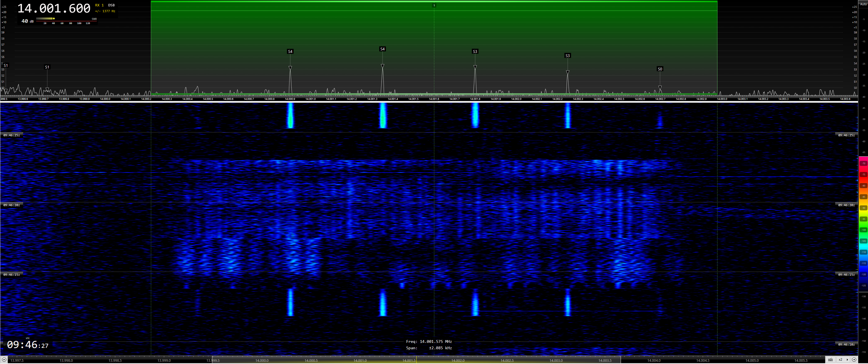Click the S3 peak marker near 14.002.25
Screen dimensions: 868x364
click(x=567, y=56)
